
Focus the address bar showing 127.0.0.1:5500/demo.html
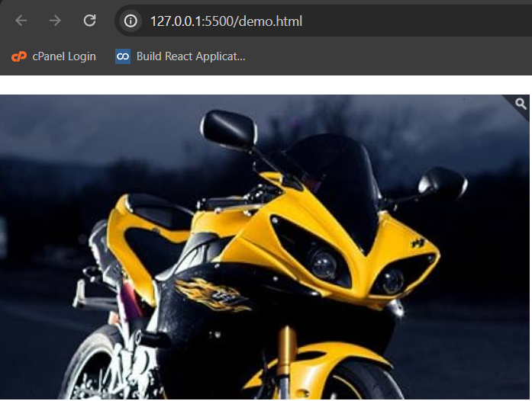pos(322,21)
